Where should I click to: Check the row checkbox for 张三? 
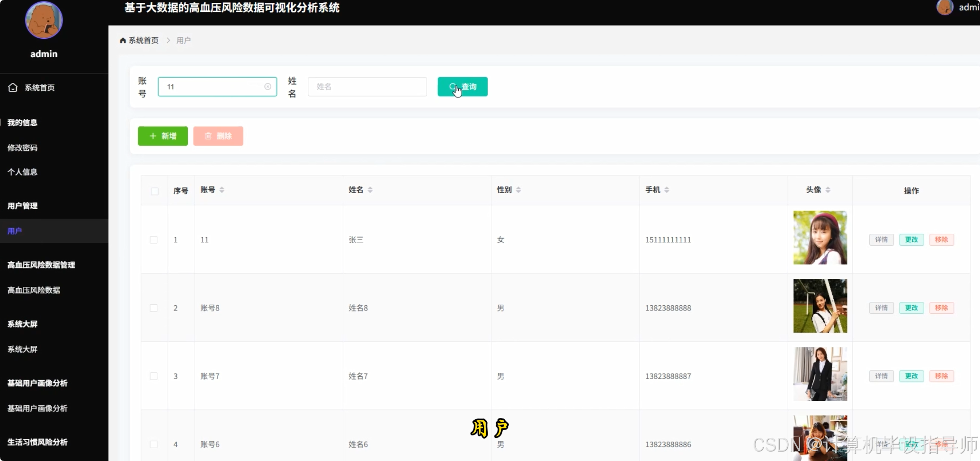[153, 240]
